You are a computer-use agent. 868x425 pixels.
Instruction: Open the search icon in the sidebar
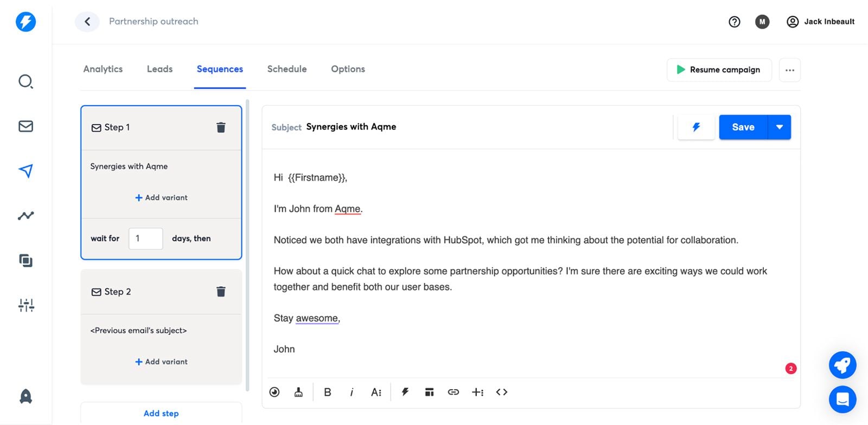[x=25, y=82]
